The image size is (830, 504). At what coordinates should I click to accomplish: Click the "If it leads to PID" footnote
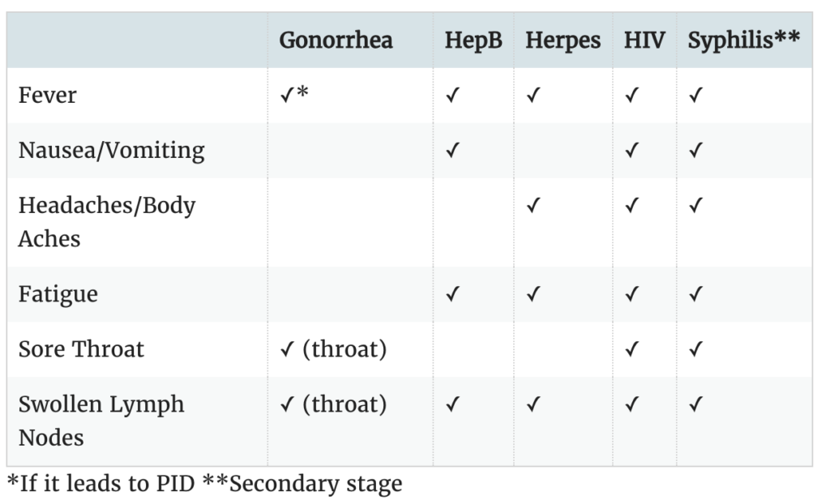click(x=99, y=485)
